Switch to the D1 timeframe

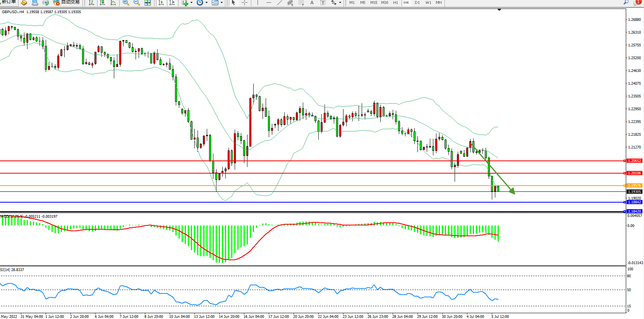tap(417, 3)
